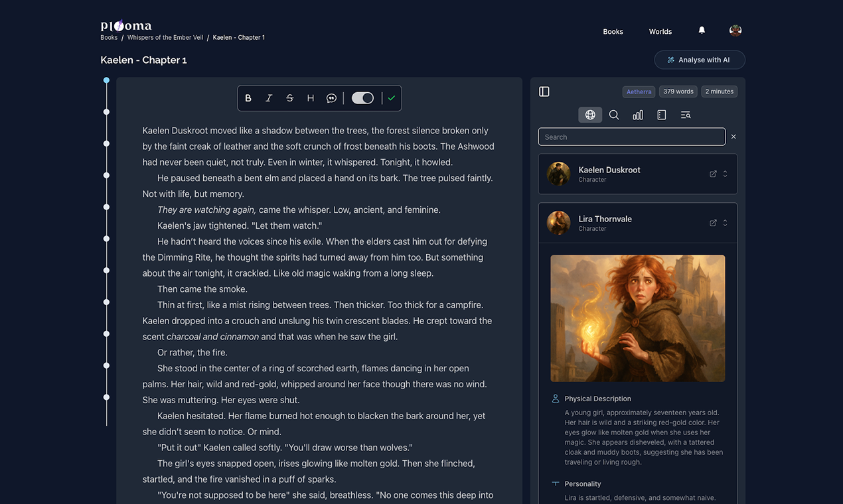Select the globe world-elements tab
This screenshot has width=843, height=504.
click(x=590, y=115)
